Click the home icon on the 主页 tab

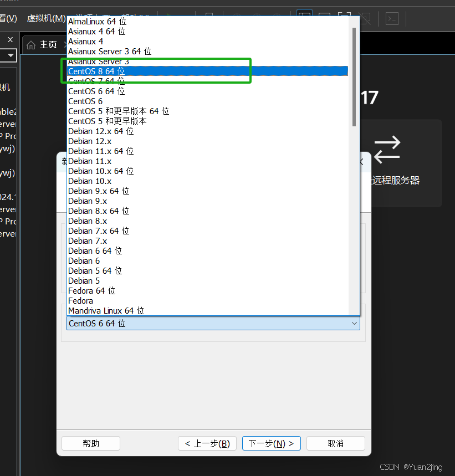31,45
